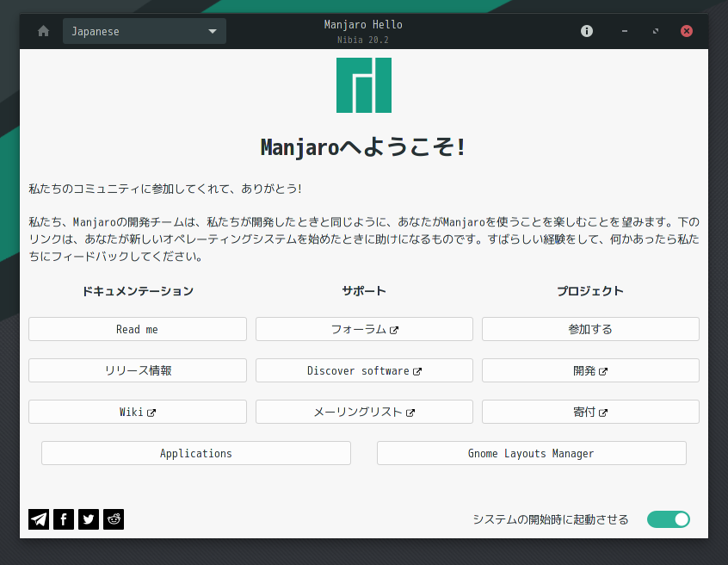
Task: Minimize the Manjaro Hello window
Action: pos(625,31)
